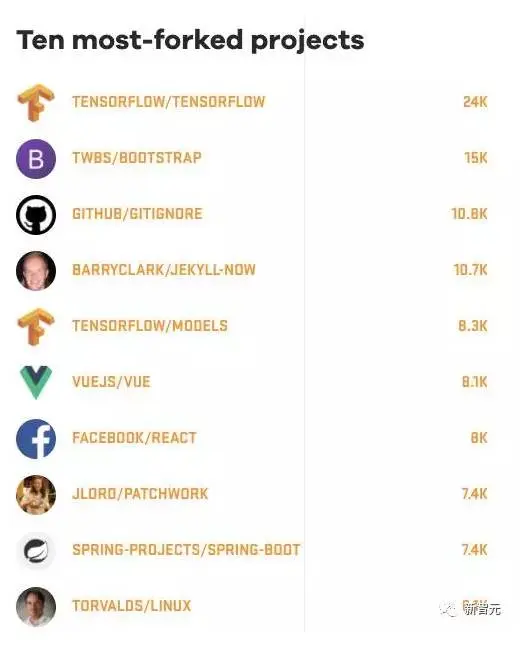This screenshot has height=649, width=527.
Task: Click the purple Bootstrap B icon
Action: [x=36, y=159]
